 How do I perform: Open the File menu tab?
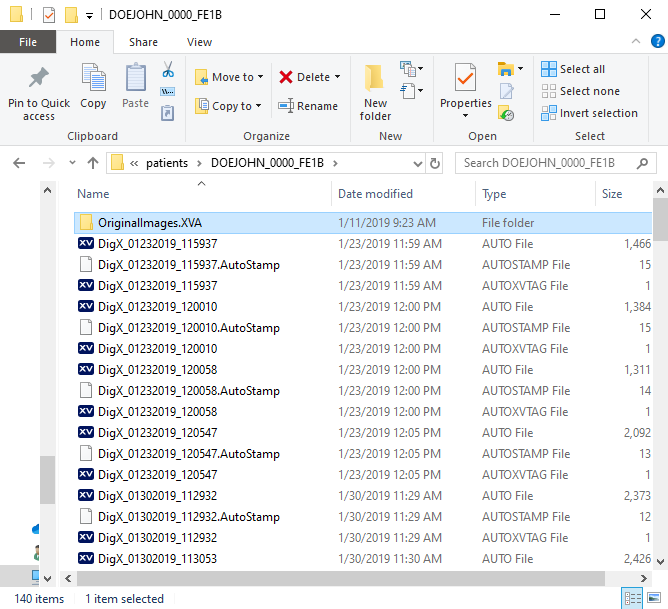tap(28, 42)
